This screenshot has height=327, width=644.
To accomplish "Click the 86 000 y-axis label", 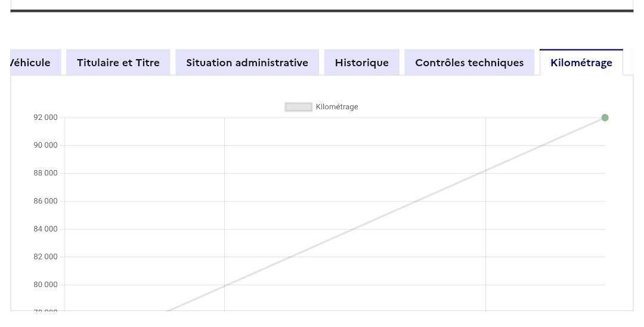I will point(45,201).
